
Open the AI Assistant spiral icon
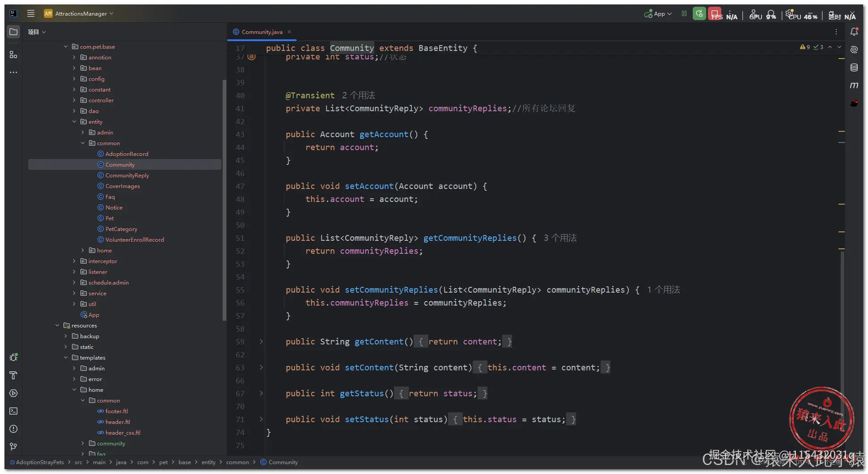pyautogui.click(x=854, y=50)
